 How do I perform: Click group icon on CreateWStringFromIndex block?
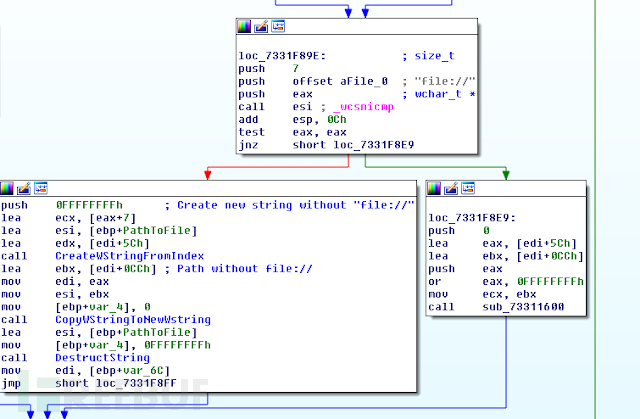(x=40, y=187)
